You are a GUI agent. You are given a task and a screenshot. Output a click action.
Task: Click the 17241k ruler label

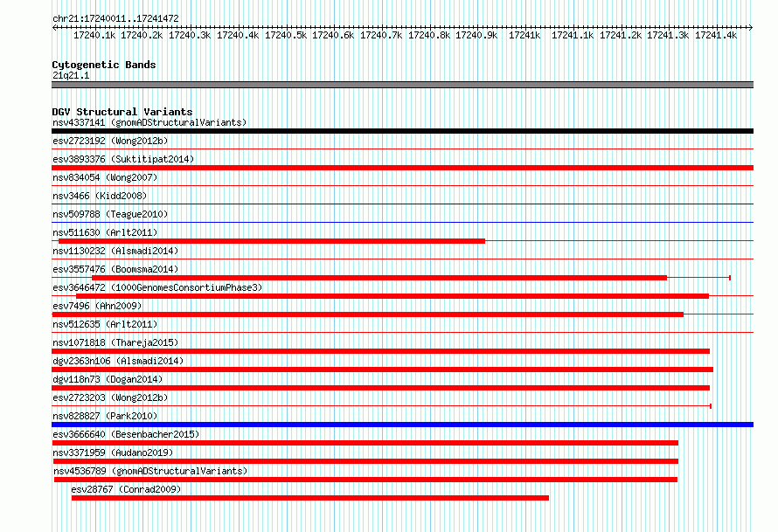(524, 35)
